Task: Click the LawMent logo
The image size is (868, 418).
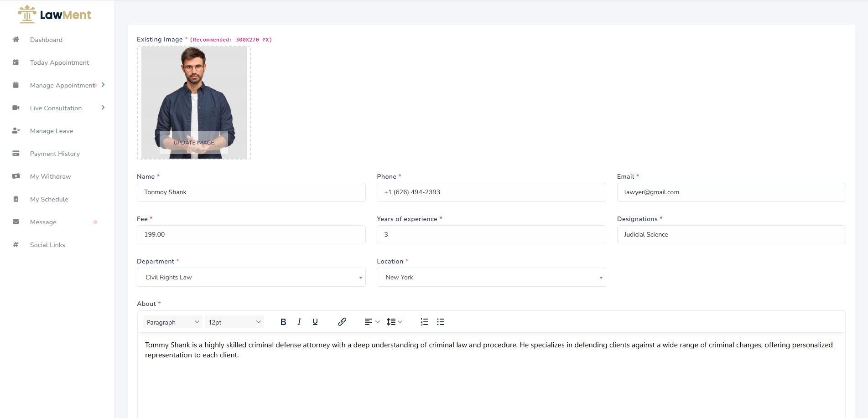Action: [x=54, y=15]
